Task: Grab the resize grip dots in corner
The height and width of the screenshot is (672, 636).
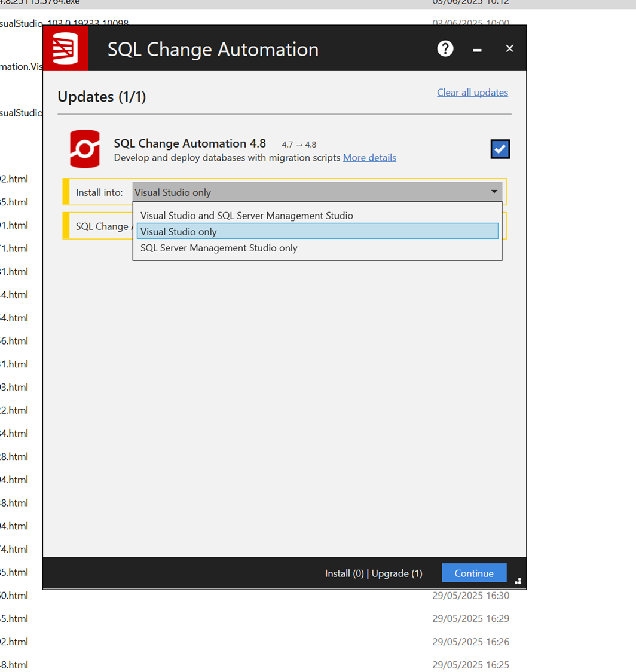Action: click(518, 581)
